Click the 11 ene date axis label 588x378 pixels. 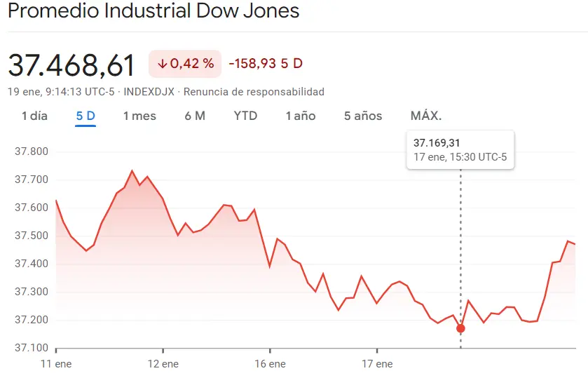(x=57, y=364)
